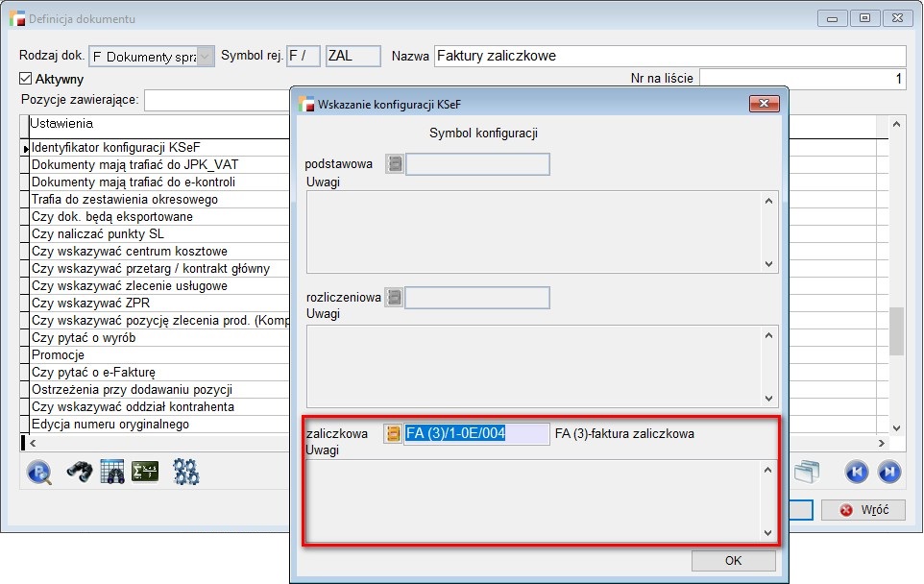Viewport: 924px width, 584px height.
Task: Close the 'Wskazanie konfiguracji KSeF' dialog
Action: (x=764, y=104)
